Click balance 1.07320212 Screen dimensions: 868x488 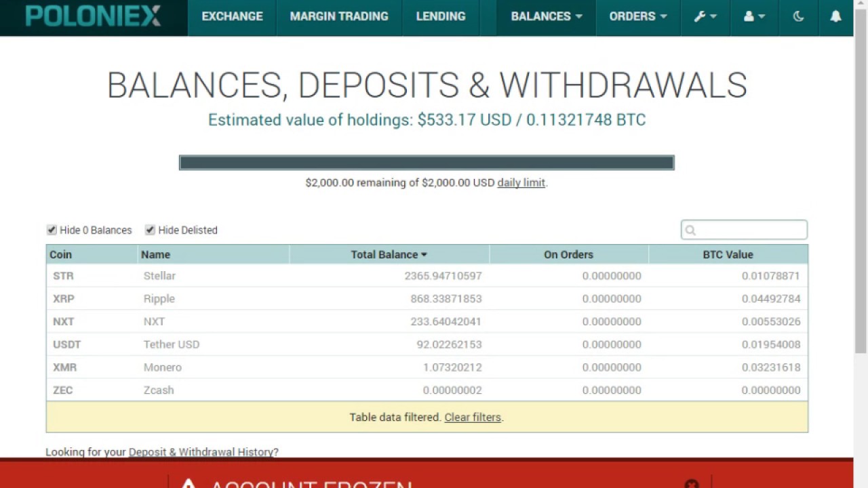pyautogui.click(x=452, y=367)
